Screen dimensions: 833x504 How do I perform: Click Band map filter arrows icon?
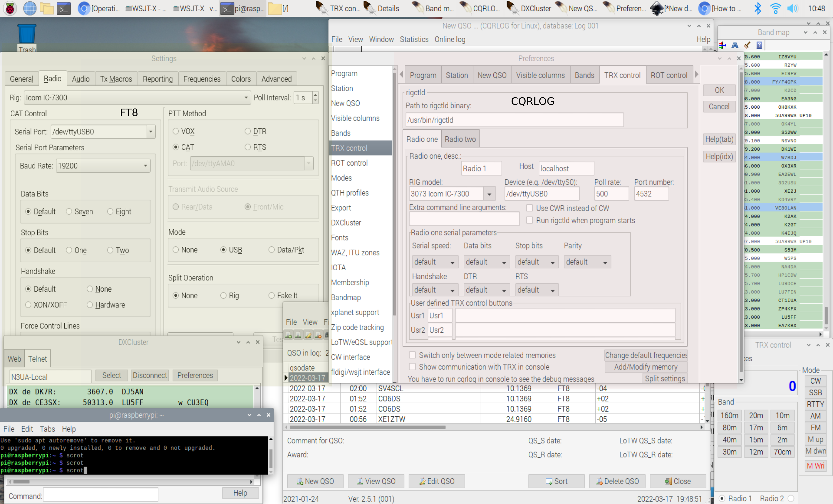point(723,45)
